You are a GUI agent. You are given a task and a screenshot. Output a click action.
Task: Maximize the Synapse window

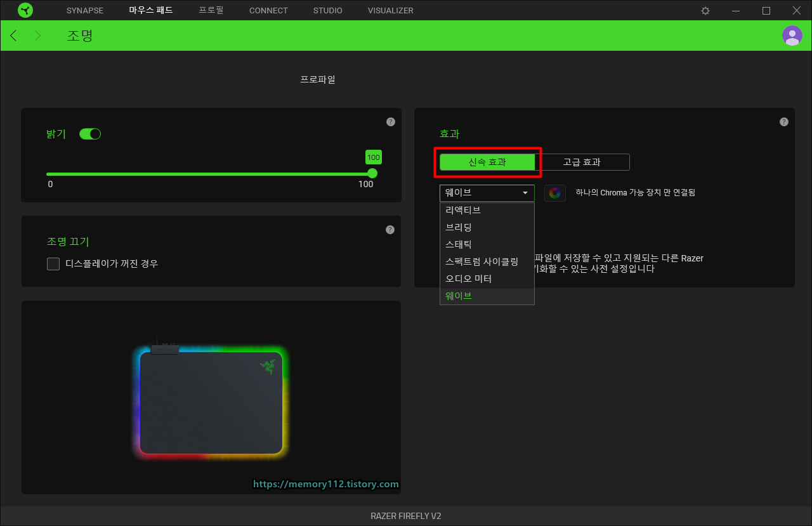pos(766,11)
